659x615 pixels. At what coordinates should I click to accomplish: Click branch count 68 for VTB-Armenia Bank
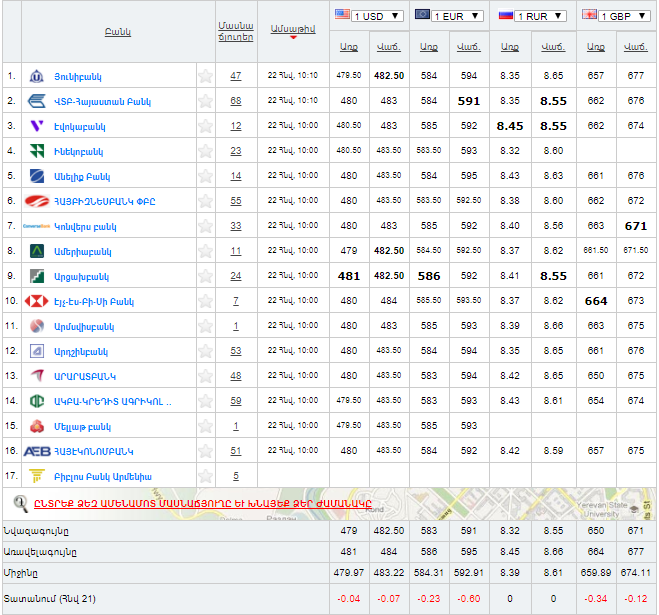pyautogui.click(x=235, y=101)
